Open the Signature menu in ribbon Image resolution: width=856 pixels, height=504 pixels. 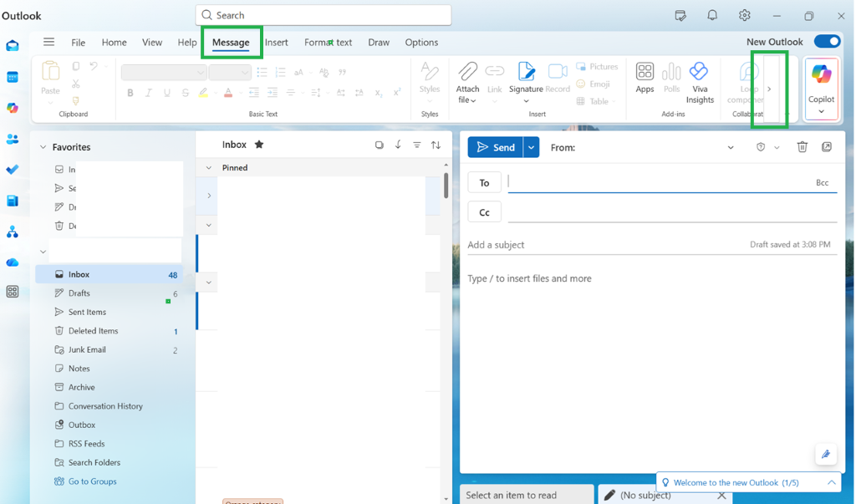pos(526,83)
